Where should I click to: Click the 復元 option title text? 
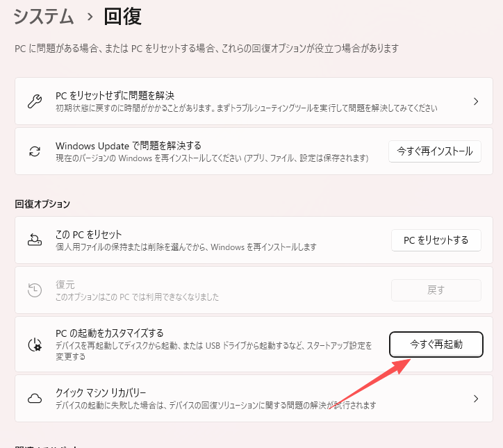65,285
